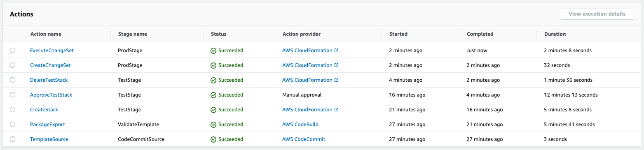The width and height of the screenshot is (644, 150).
Task: Click external link icon in ExecuteChangeSet row
Action: coord(336,51)
